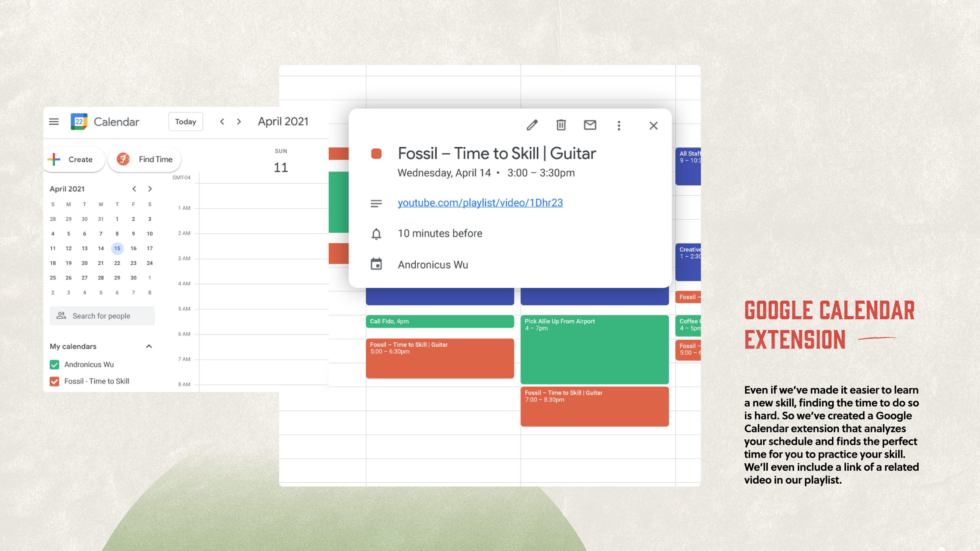Click the Create event button

point(74,159)
